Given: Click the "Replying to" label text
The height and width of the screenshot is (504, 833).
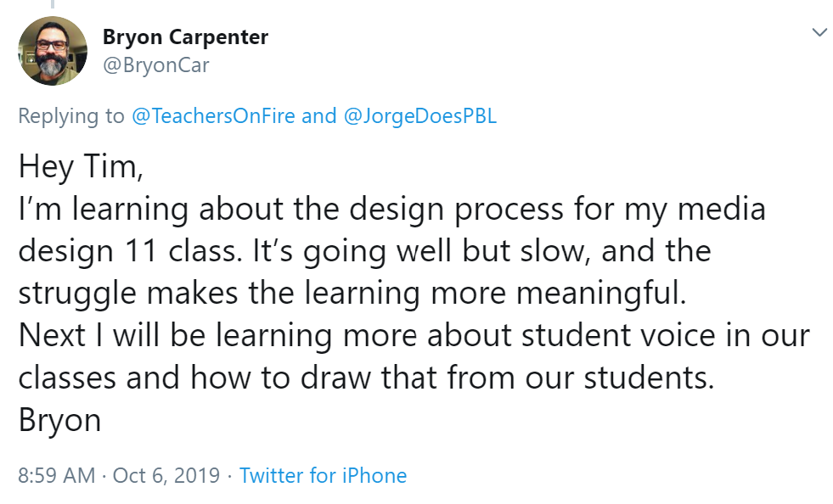Looking at the screenshot, I should tap(71, 116).
